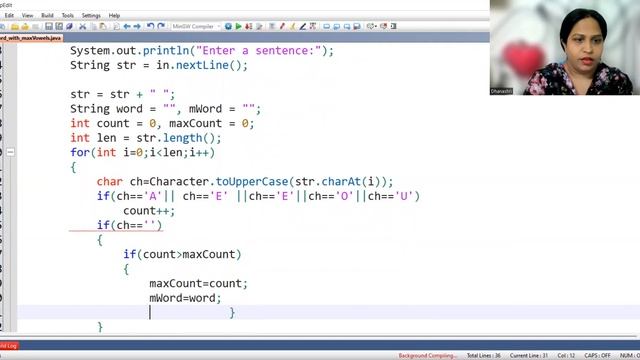Image resolution: width=640 pixels, height=360 pixels.
Task: Click the underlined "if(ch=='')" code line
Action: (129, 225)
